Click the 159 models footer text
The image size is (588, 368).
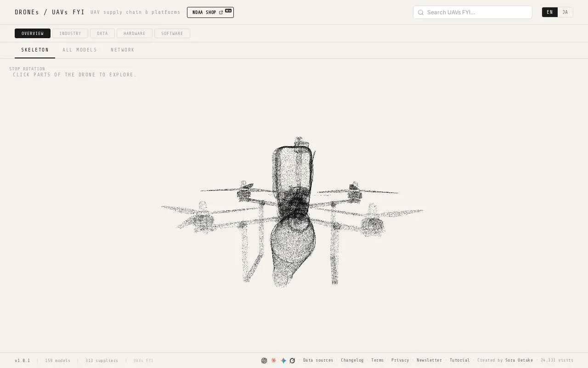58,361
